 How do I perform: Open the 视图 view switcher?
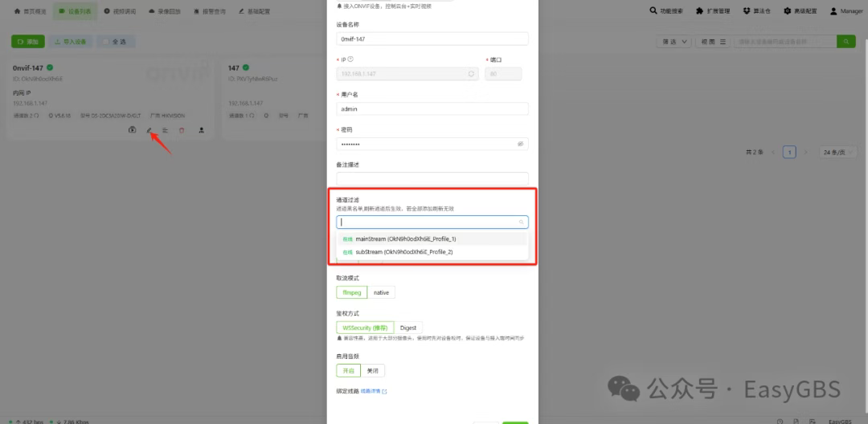[x=713, y=42]
